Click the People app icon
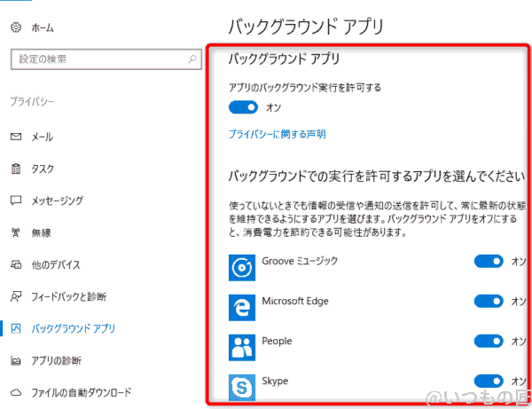The height and width of the screenshot is (409, 532). (x=242, y=348)
